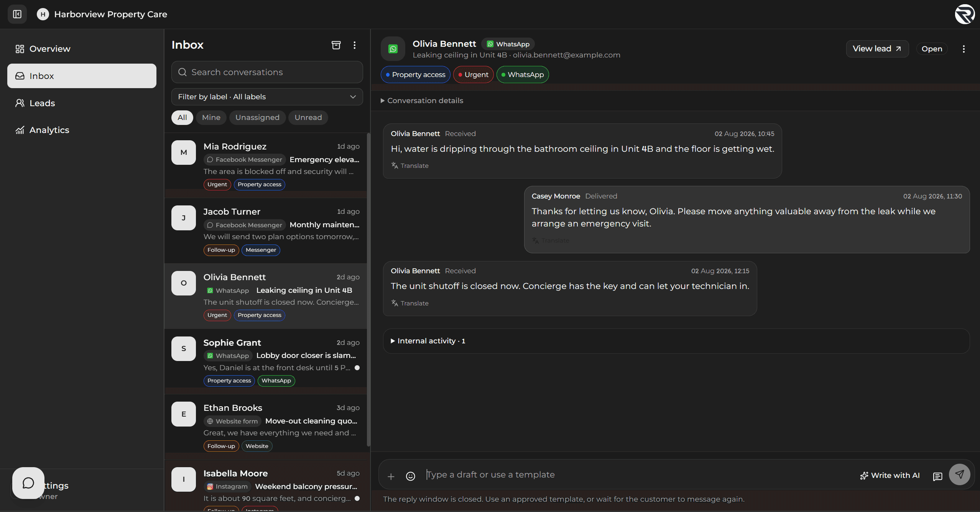The image size is (980, 512).
Task: Open View lead link
Action: (x=877, y=49)
